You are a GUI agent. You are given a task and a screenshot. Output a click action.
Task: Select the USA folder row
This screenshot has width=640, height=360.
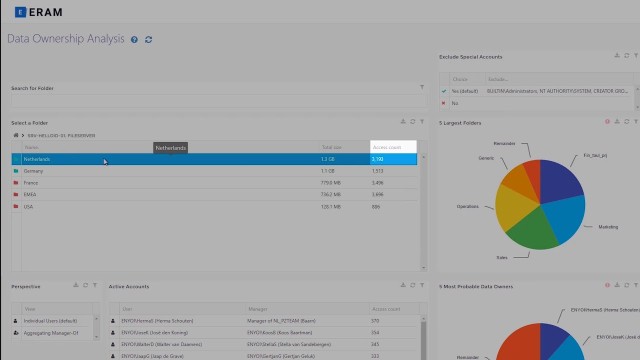pyautogui.click(x=214, y=207)
